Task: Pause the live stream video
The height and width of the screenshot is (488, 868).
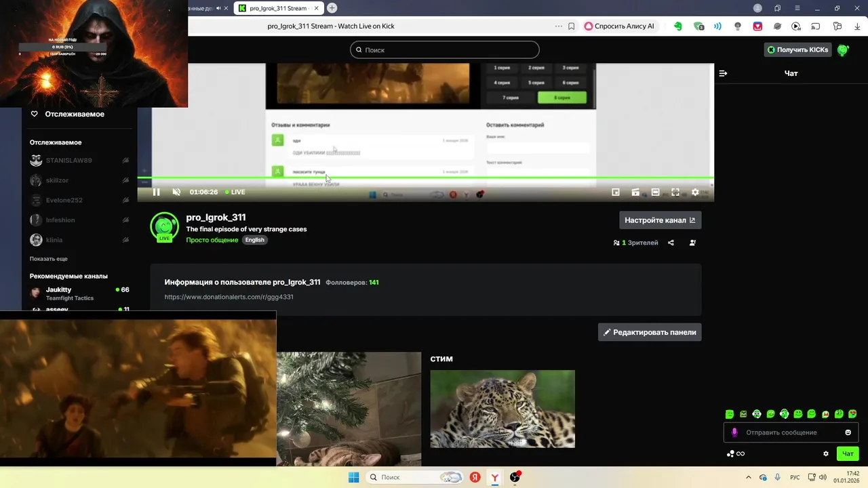Action: coord(157,192)
